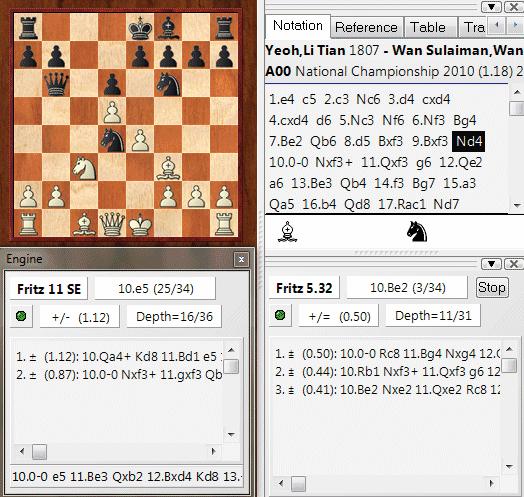This screenshot has width=524, height=497.
Task: Click the black bishop on f8
Action: coord(168,27)
